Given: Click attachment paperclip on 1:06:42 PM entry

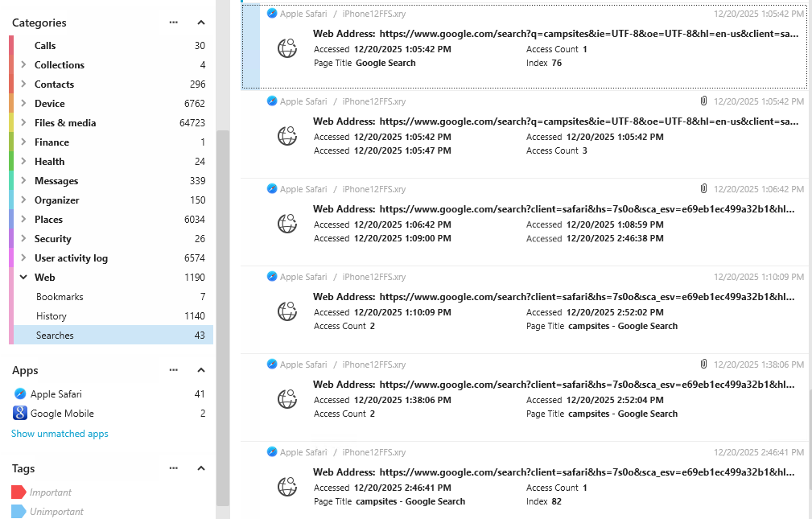Looking at the screenshot, I should point(704,188).
